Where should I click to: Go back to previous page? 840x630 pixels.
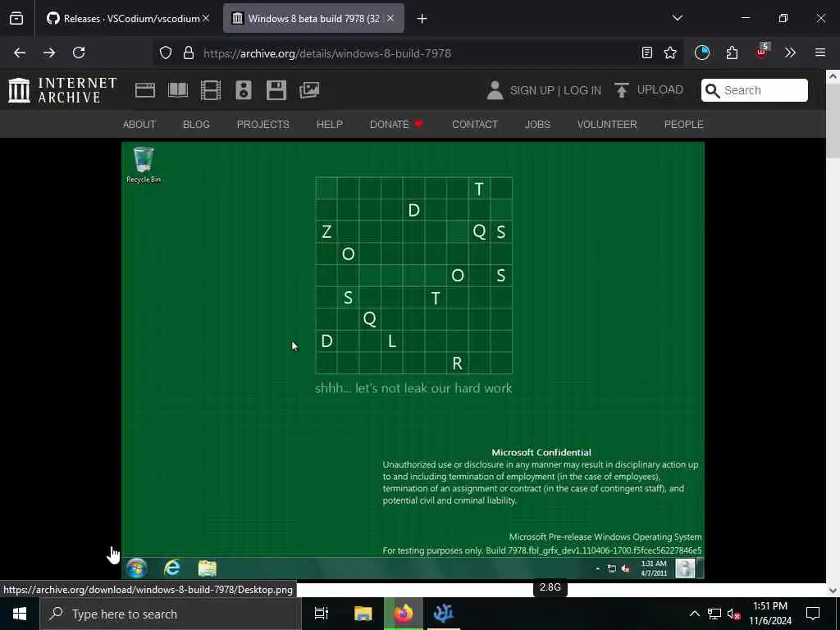pyautogui.click(x=20, y=52)
